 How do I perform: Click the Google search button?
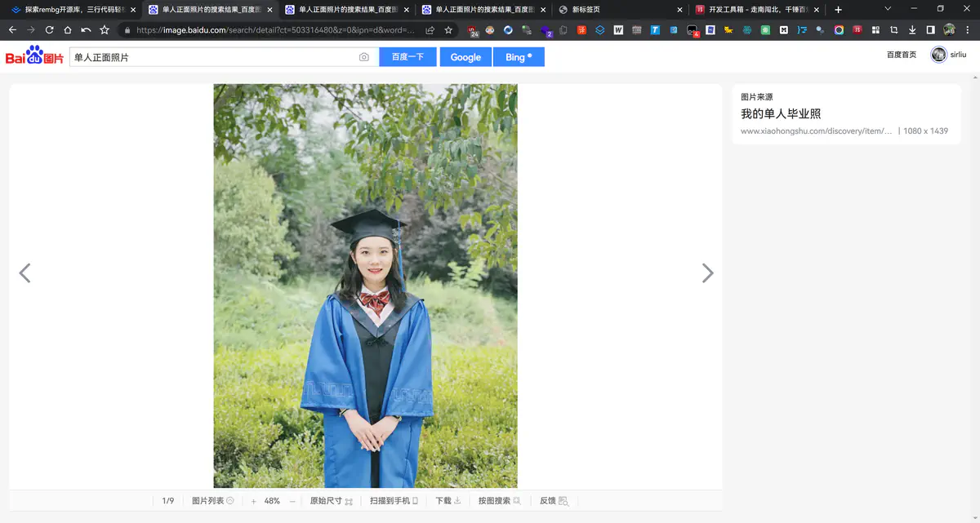point(465,57)
